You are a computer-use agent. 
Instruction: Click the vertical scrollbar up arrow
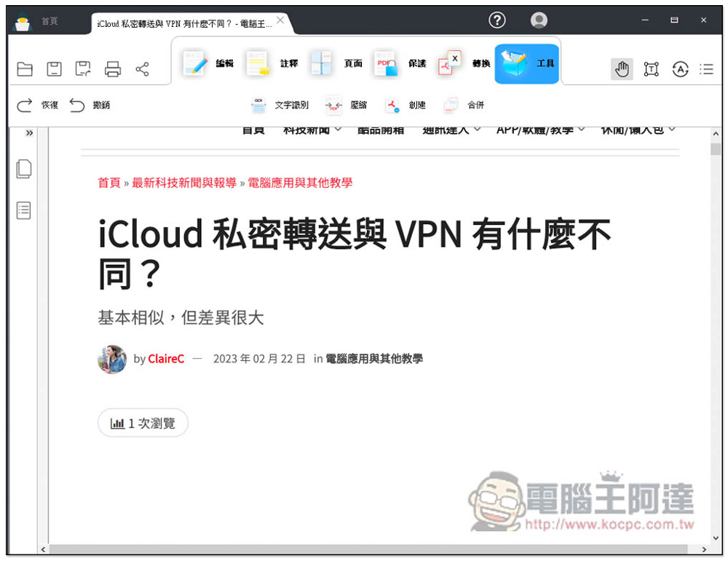(x=716, y=134)
